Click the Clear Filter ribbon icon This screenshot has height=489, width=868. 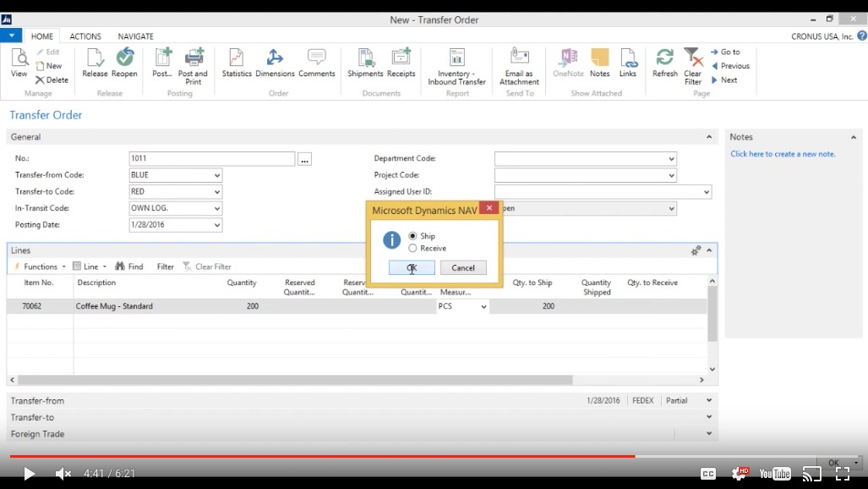click(x=692, y=66)
